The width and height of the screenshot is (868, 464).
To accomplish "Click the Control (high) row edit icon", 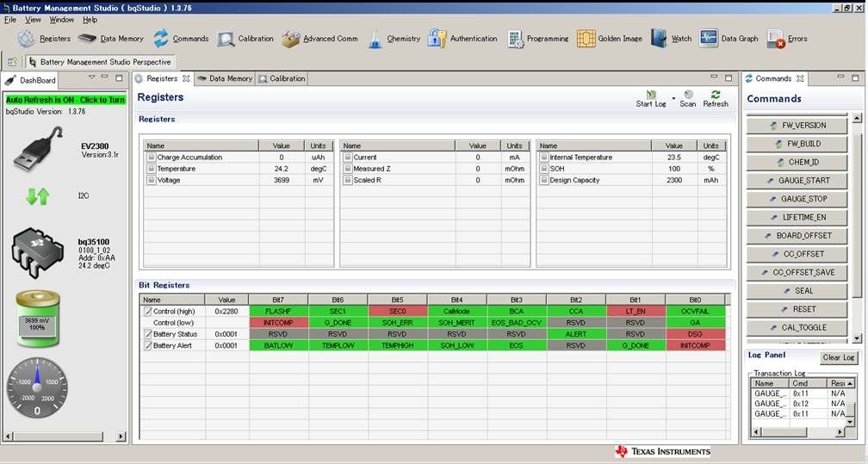I will 148,311.
